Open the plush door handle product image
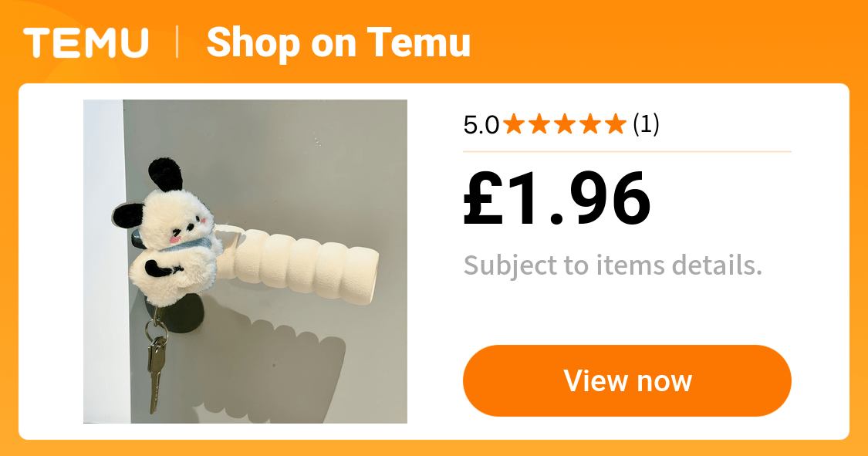 [245, 262]
